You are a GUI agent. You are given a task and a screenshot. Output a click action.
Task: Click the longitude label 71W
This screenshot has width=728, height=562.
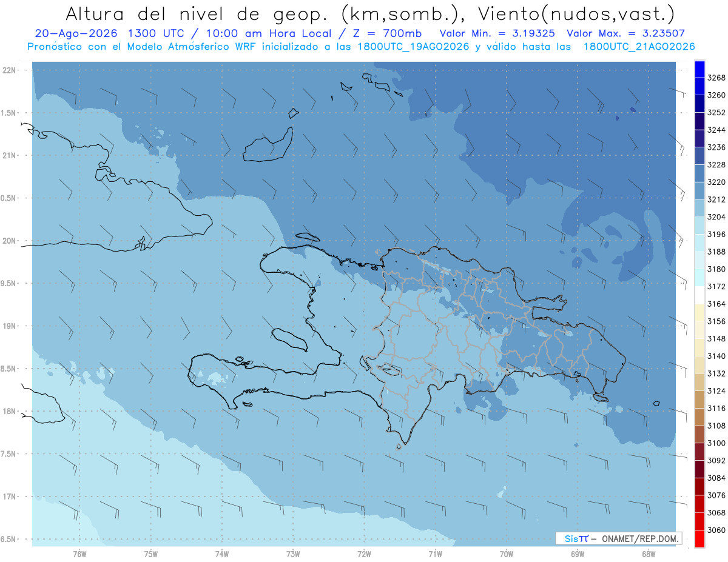[x=435, y=554]
